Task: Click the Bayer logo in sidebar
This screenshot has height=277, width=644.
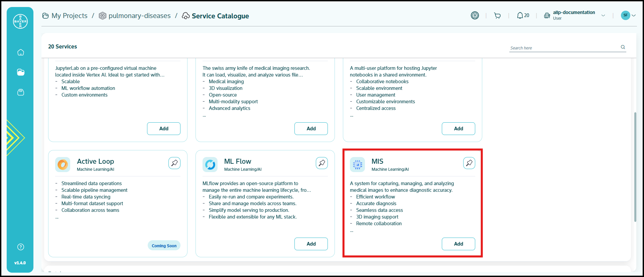Action: point(20,21)
